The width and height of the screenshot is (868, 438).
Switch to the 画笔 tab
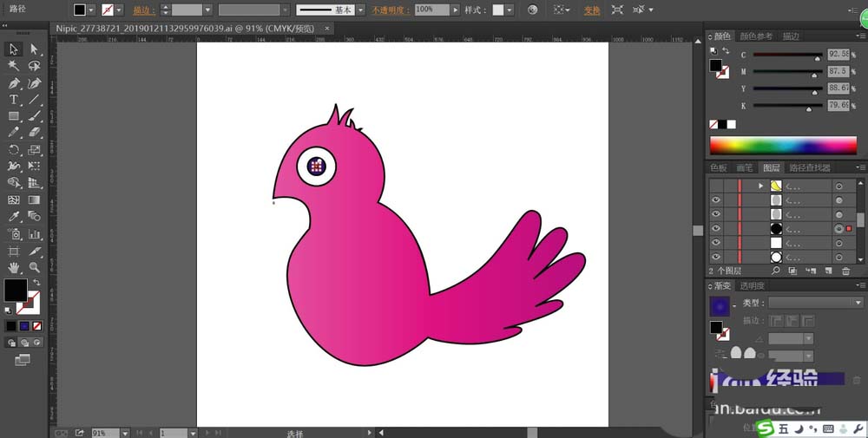tap(745, 167)
